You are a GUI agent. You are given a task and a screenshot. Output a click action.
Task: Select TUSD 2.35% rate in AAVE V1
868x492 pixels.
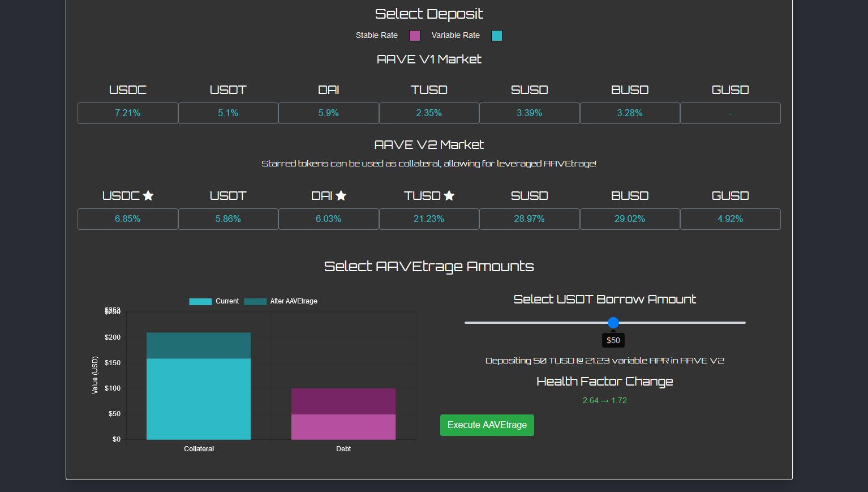coord(429,113)
